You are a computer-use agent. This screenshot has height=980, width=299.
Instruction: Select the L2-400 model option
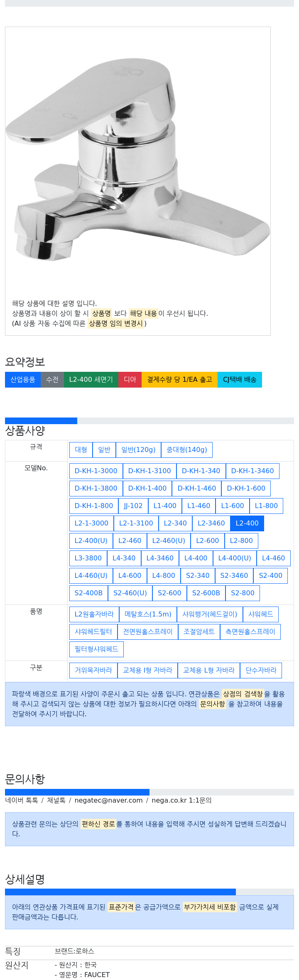point(247,523)
